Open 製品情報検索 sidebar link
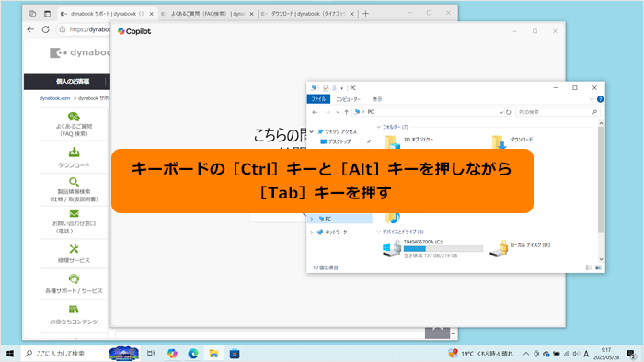 pos(74,190)
